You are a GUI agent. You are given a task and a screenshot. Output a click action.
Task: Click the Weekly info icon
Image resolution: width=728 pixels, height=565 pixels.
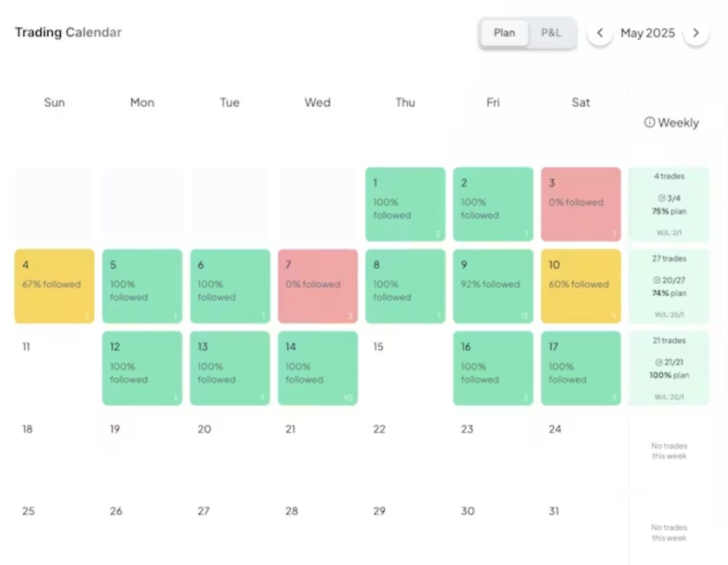649,122
